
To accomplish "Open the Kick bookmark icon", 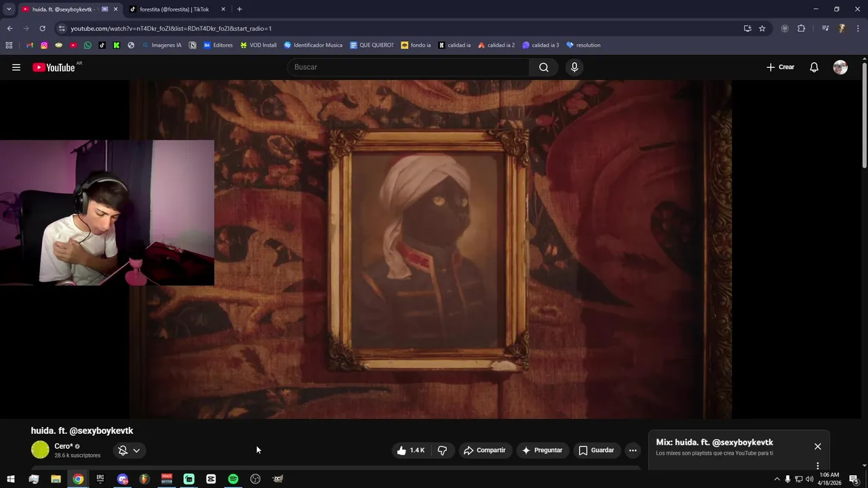I will 117,45.
